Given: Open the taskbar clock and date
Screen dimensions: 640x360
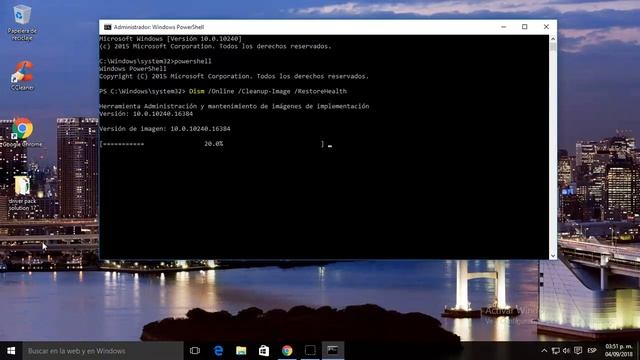Looking at the screenshot, I should 619,351.
